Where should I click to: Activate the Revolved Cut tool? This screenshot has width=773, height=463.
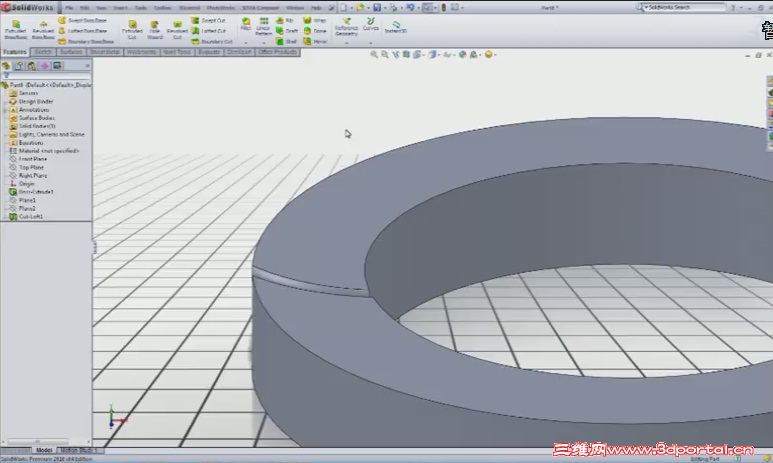177,30
